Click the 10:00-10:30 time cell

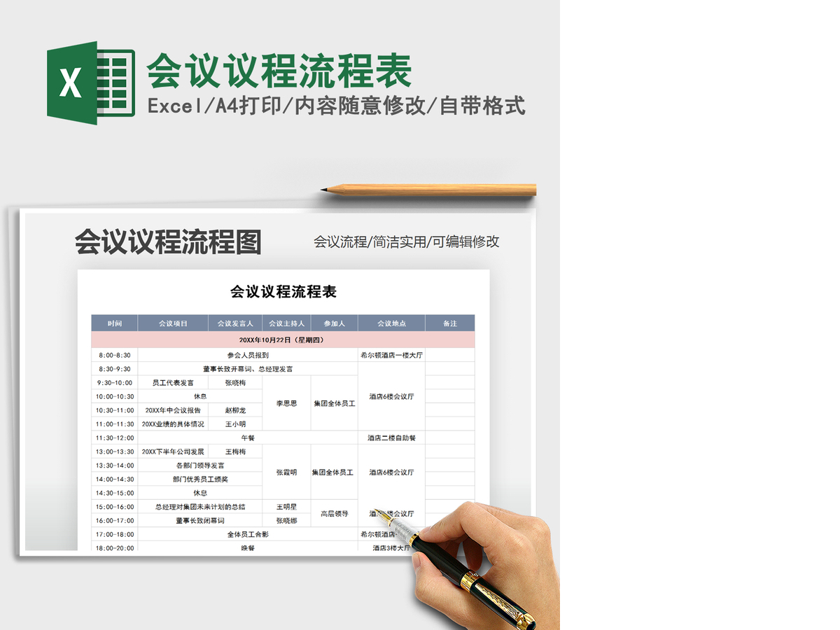click(x=115, y=396)
